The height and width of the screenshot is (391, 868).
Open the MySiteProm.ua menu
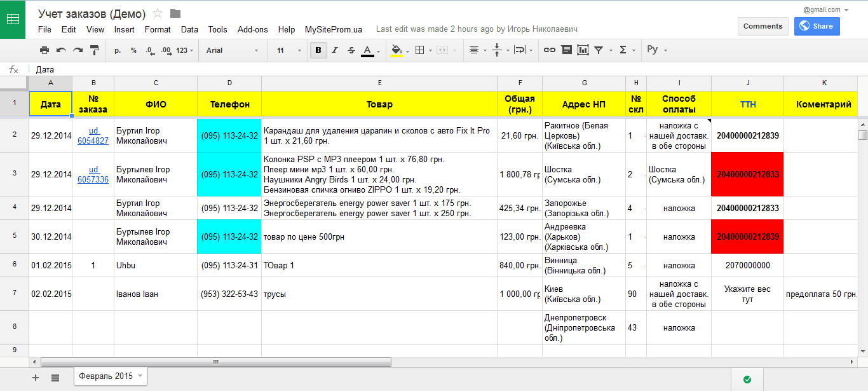pyautogui.click(x=334, y=29)
